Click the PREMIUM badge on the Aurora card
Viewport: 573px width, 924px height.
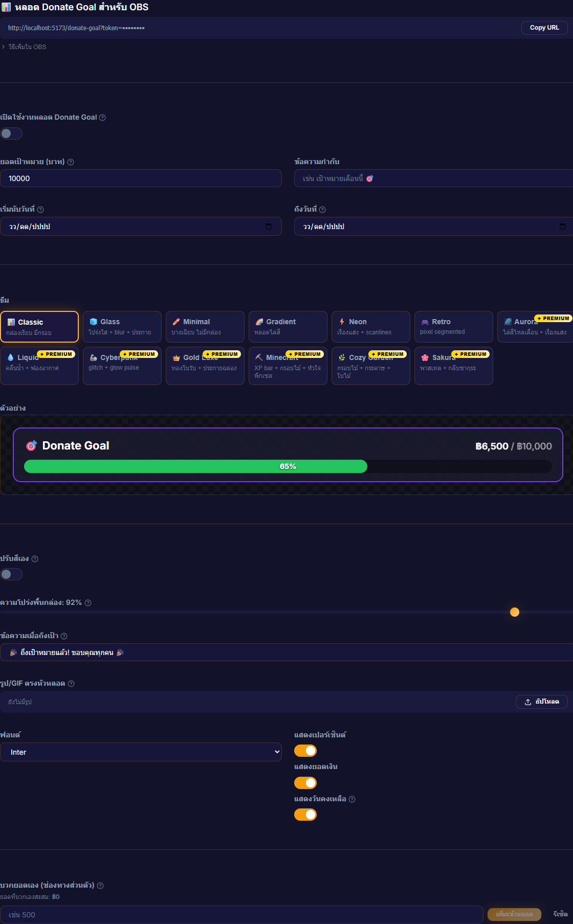pyautogui.click(x=553, y=318)
